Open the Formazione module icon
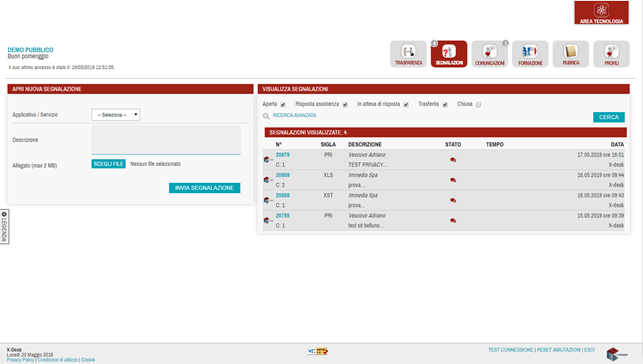 click(530, 54)
